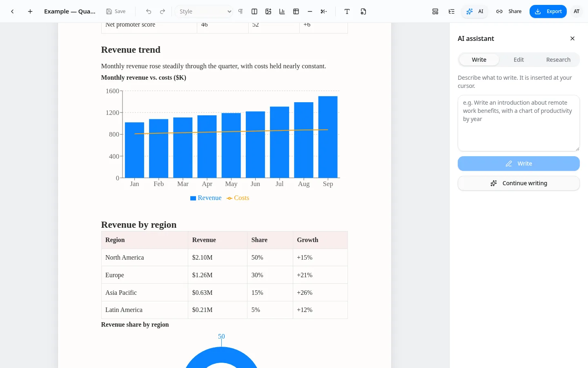
Task: Redo the last undone action
Action: pos(163,11)
